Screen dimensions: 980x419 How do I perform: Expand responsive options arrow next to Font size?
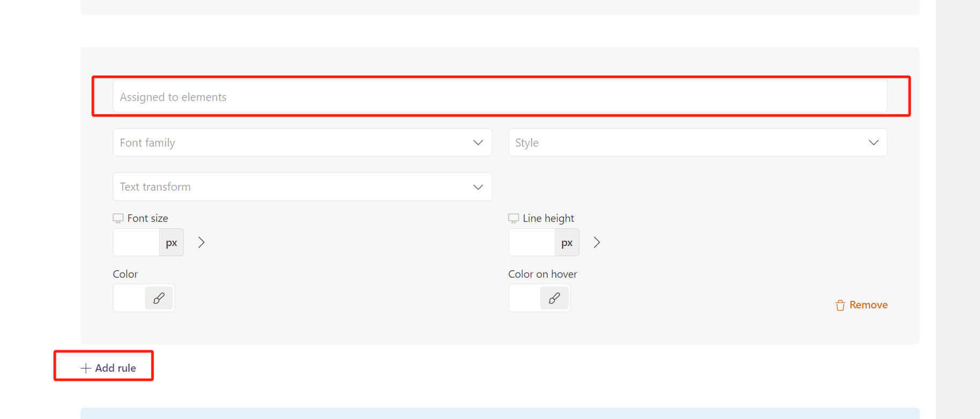(x=201, y=243)
